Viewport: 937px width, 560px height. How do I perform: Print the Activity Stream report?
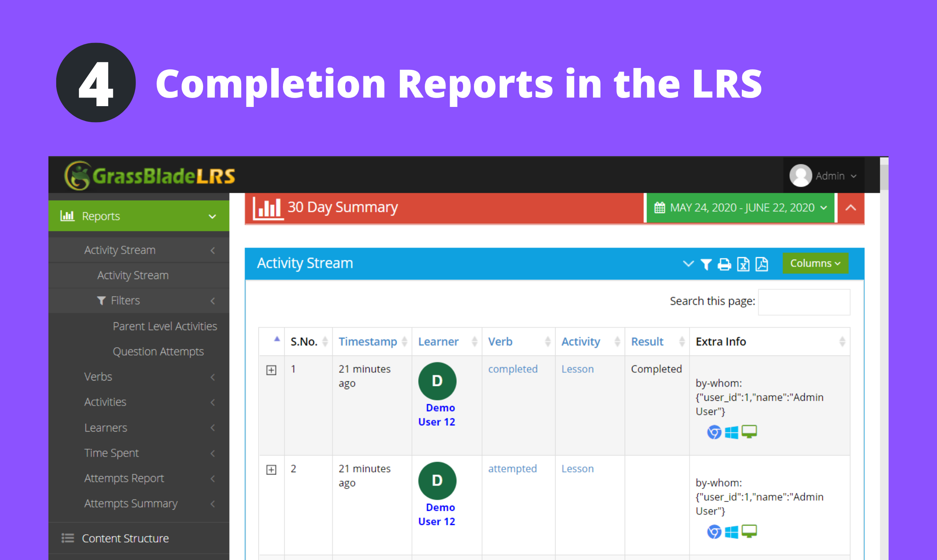click(x=724, y=264)
